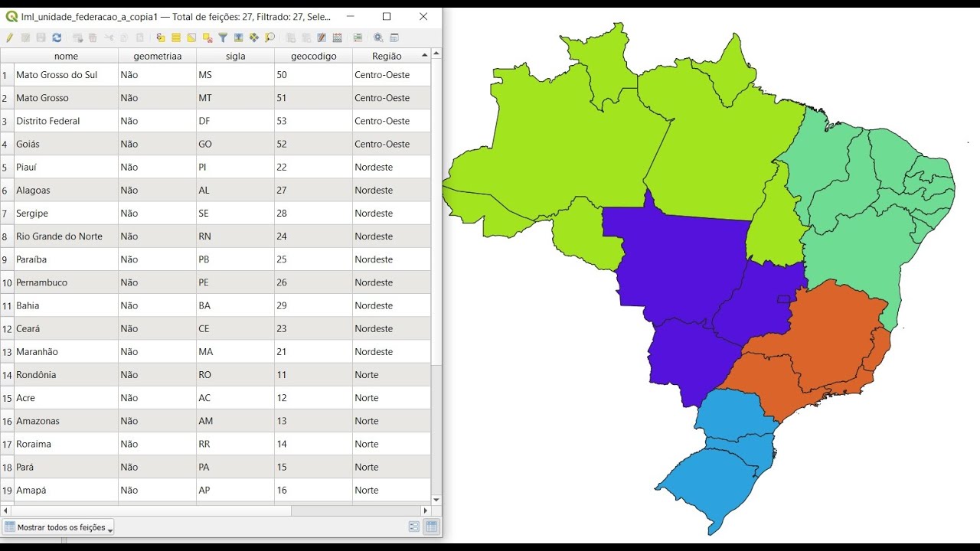Toggle sort order on 'Região' column header

point(391,56)
